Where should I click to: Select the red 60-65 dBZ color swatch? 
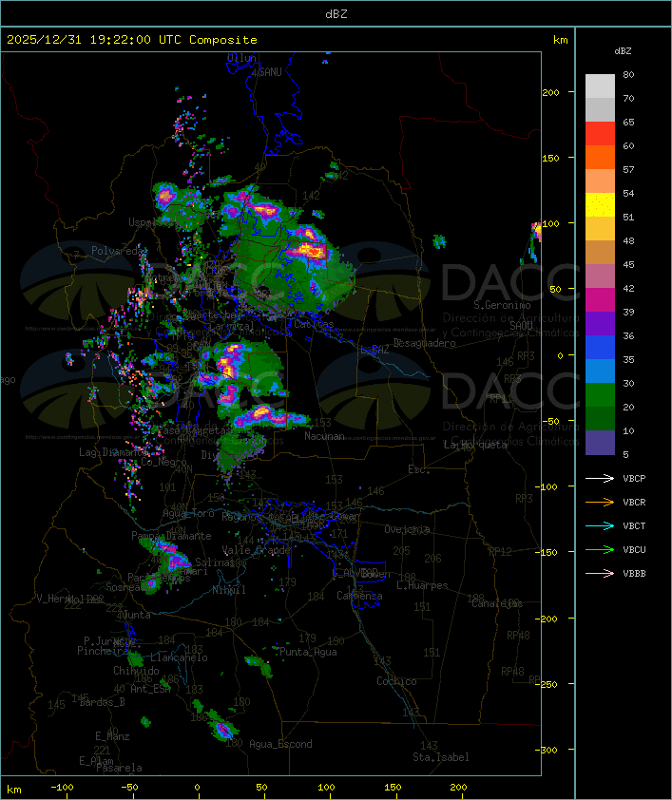[600, 134]
